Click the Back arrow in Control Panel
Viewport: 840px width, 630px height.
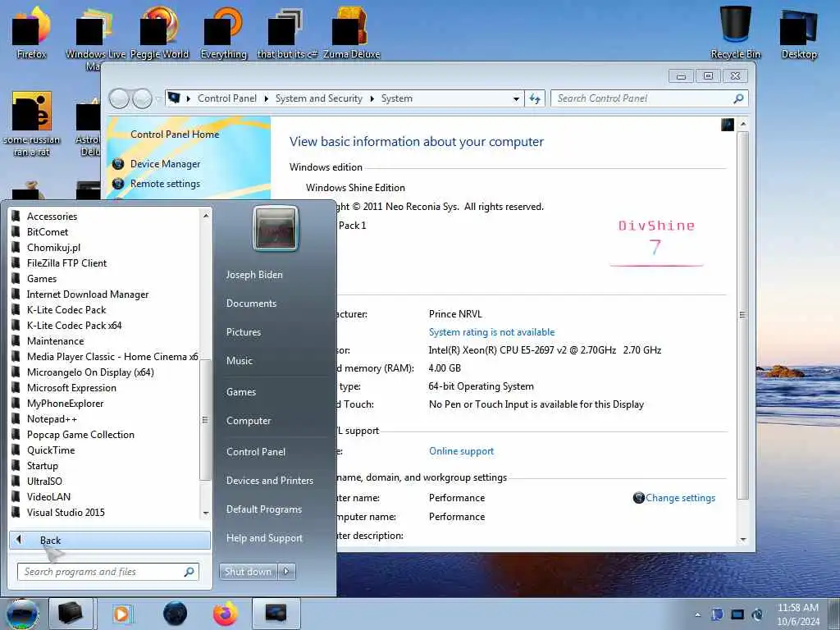pos(119,98)
